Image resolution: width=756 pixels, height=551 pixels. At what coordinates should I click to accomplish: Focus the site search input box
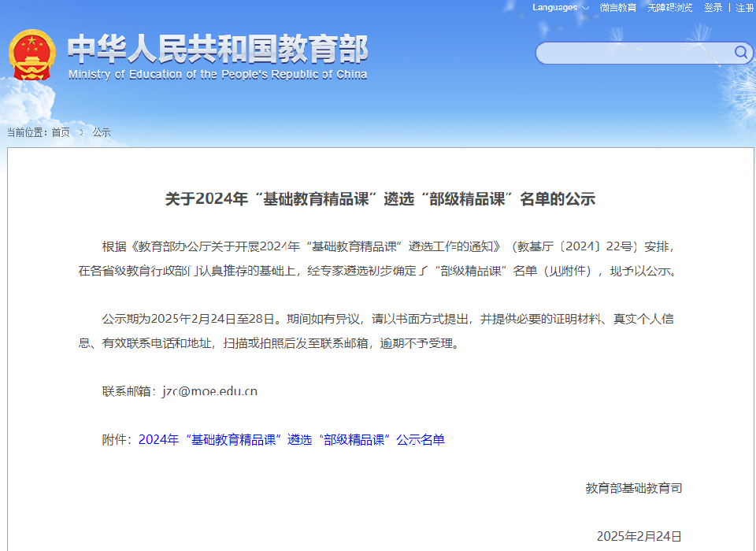[x=634, y=53]
